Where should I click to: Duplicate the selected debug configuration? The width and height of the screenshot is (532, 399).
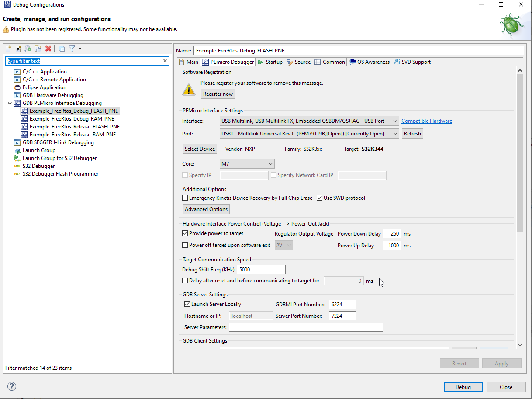(x=37, y=49)
